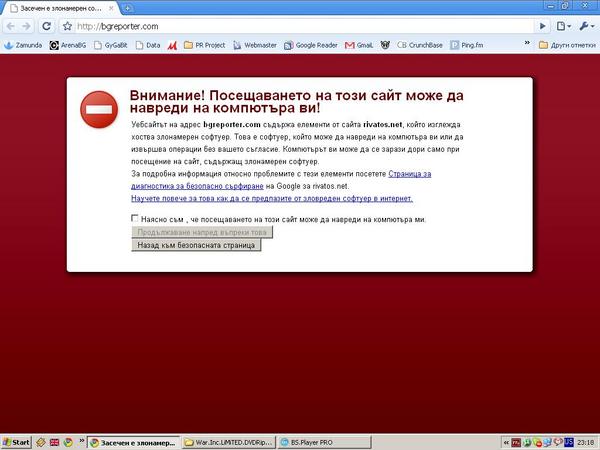Open the GyGaBit bookmark
Image resolution: width=600 pixels, height=450 pixels.
click(111, 45)
